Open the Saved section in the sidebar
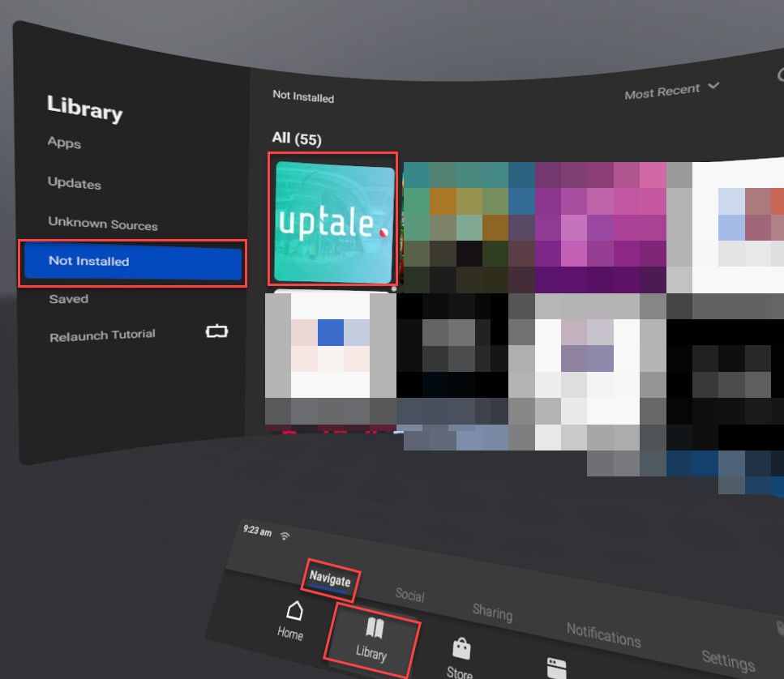 (x=68, y=299)
